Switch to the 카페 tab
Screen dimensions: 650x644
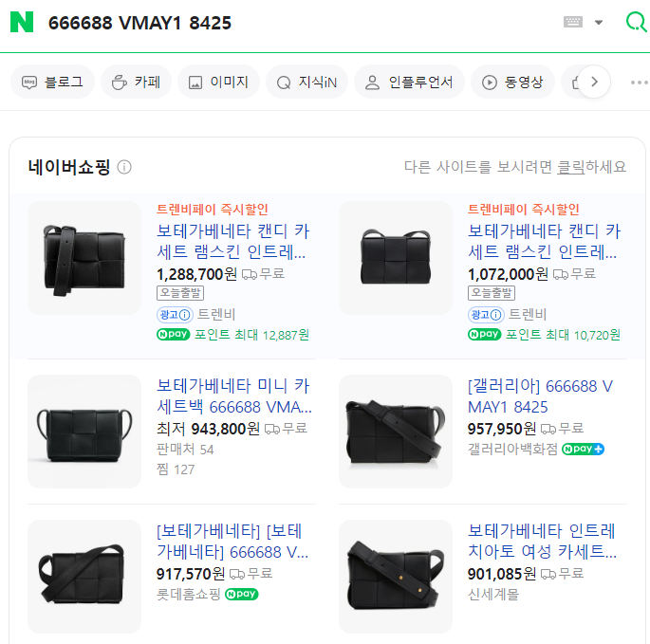point(136,83)
